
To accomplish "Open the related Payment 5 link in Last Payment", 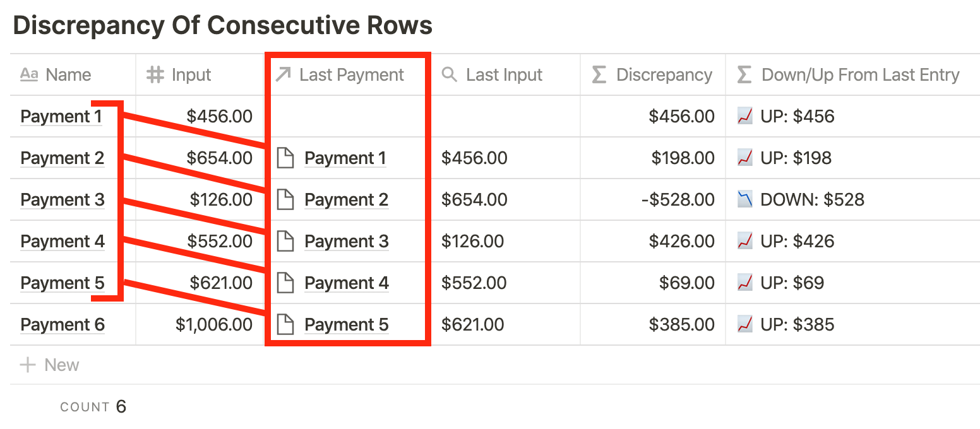I will pos(346,324).
